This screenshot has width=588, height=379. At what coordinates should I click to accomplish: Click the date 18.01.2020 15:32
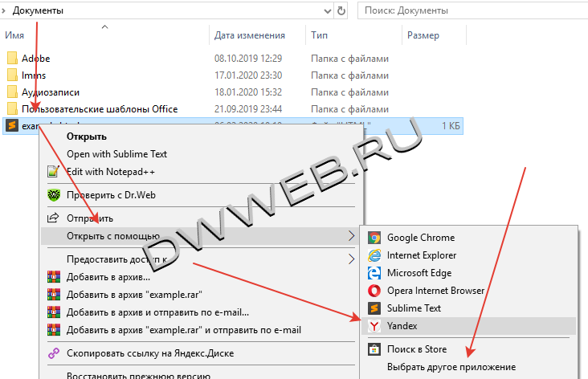pyautogui.click(x=248, y=92)
